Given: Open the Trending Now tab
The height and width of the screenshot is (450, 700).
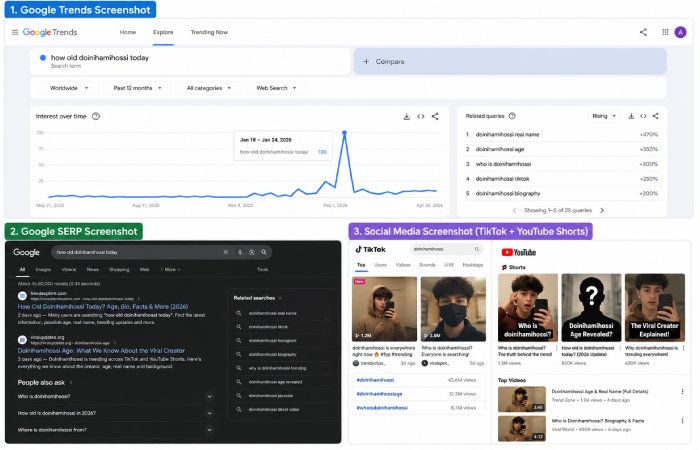Looking at the screenshot, I should (209, 32).
